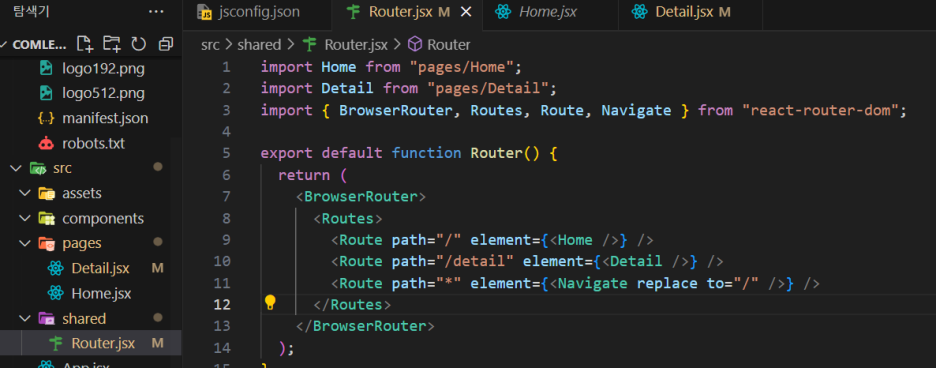Click the lightbulb code action on line 12
This screenshot has height=368, width=936.
click(270, 302)
